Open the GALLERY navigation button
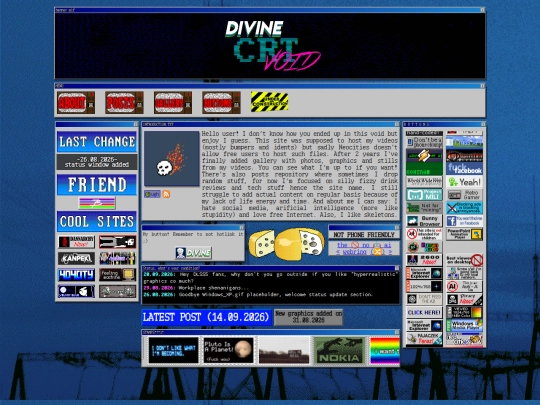Image resolution: width=540 pixels, height=405 pixels. (173, 103)
